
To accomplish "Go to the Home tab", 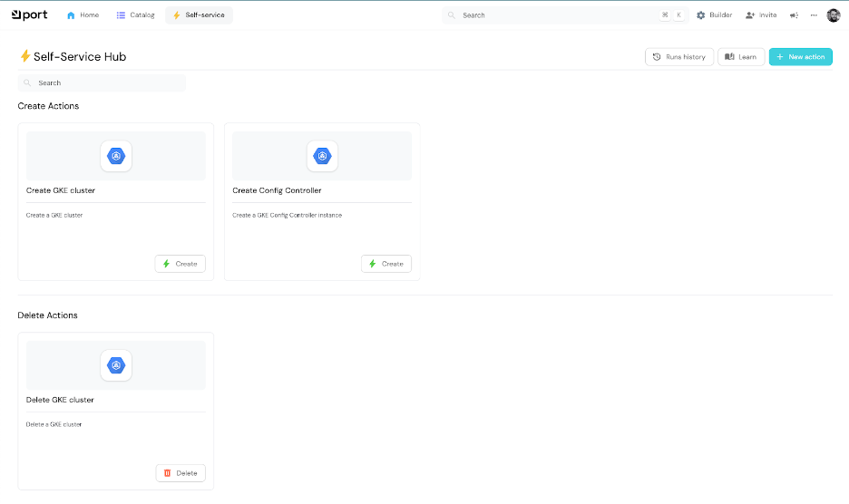I will 83,15.
